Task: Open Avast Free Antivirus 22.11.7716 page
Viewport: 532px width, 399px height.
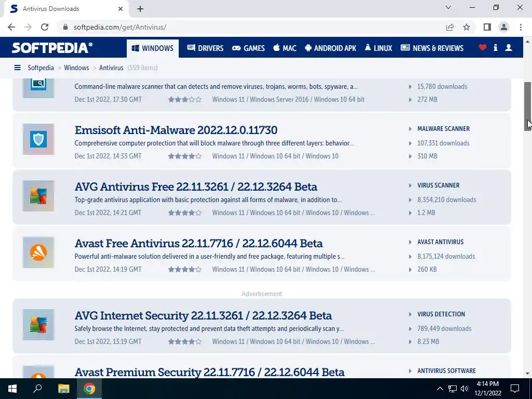Action: 199,243
